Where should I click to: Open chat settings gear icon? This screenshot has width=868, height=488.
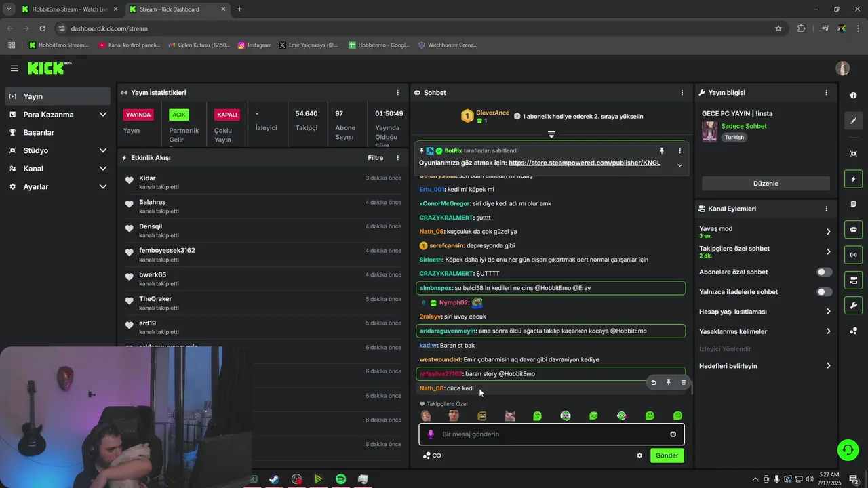pyautogui.click(x=639, y=455)
